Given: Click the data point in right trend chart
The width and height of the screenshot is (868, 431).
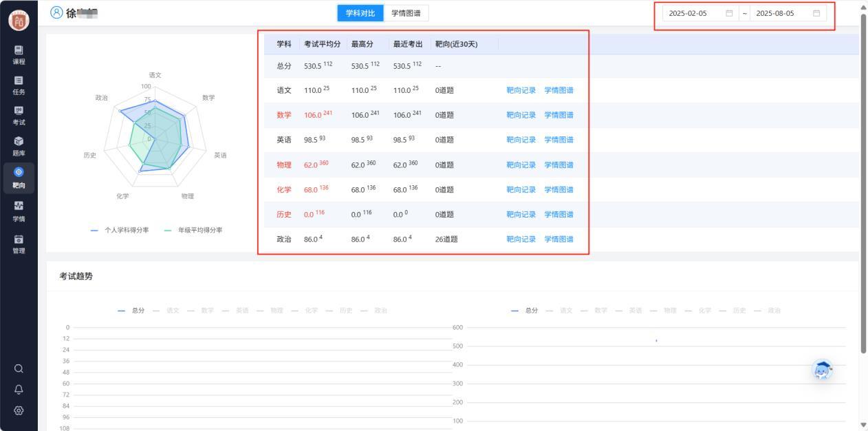Looking at the screenshot, I should coord(656,341).
